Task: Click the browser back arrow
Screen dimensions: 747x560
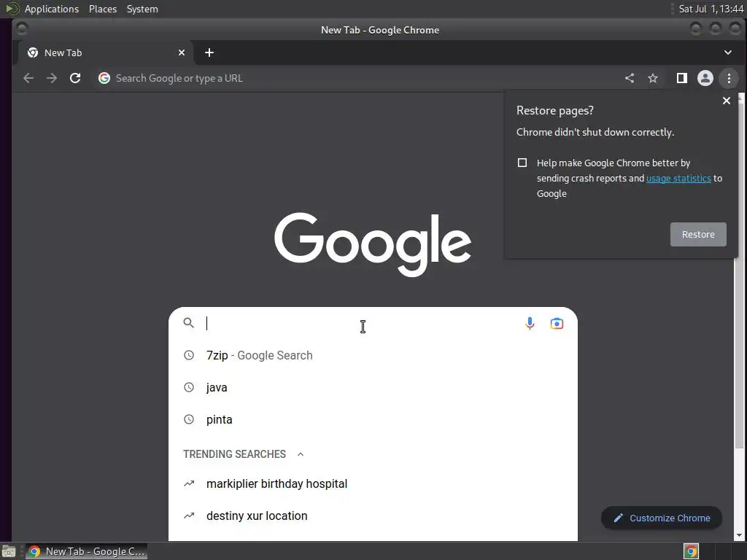Action: click(28, 78)
